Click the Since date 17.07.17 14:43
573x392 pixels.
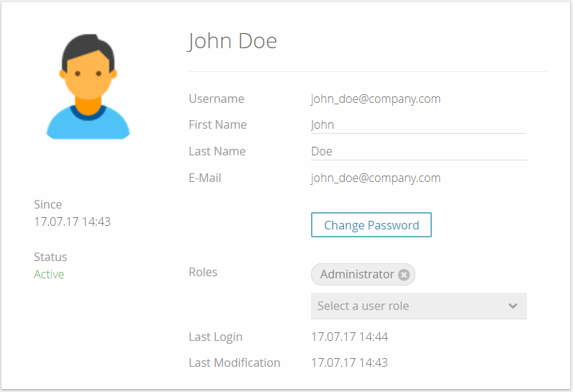click(73, 222)
